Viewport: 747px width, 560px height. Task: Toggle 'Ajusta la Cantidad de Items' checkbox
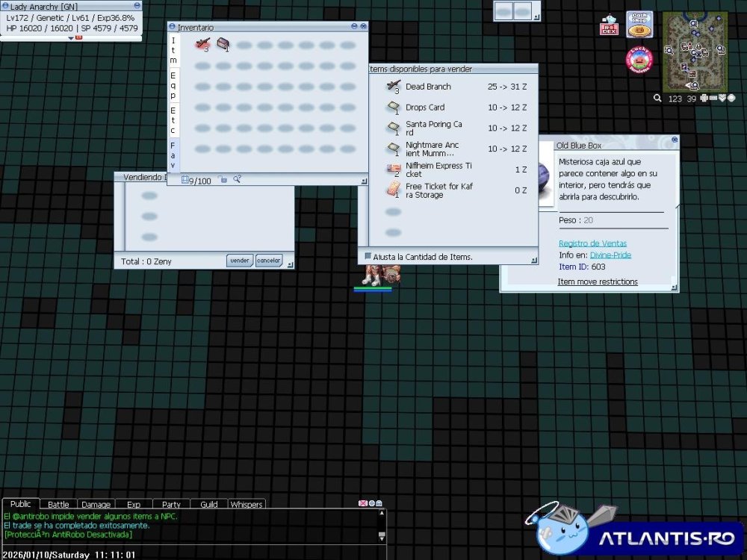[368, 256]
